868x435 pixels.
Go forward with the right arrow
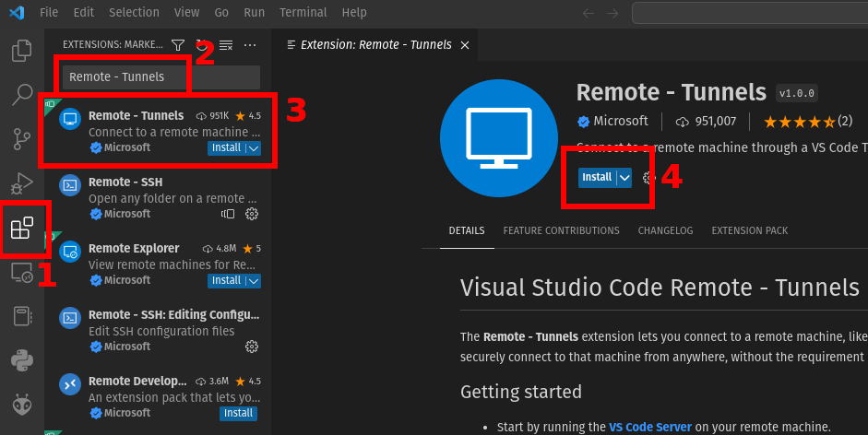tap(612, 13)
